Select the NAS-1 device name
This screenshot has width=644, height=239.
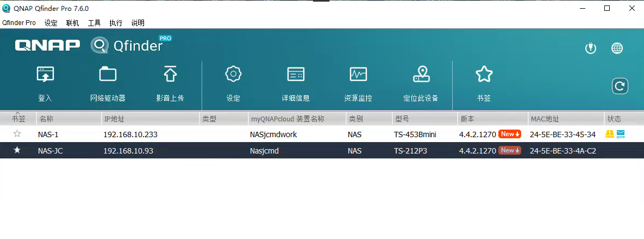pos(48,134)
